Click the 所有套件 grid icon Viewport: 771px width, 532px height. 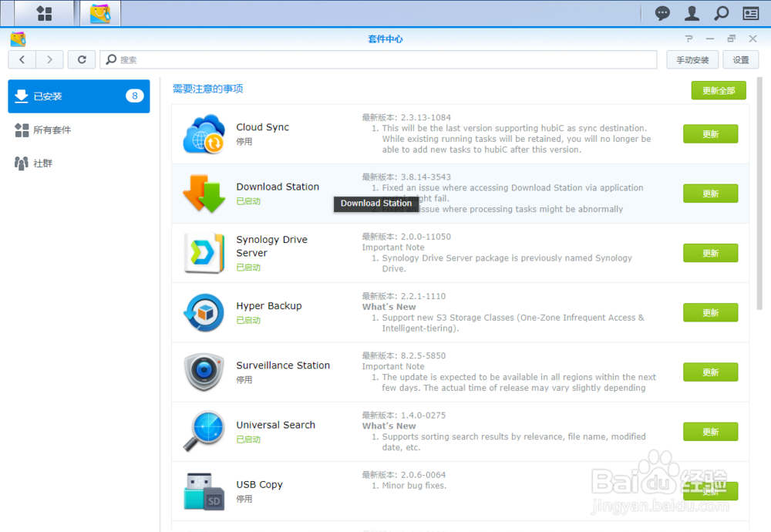[x=22, y=130]
